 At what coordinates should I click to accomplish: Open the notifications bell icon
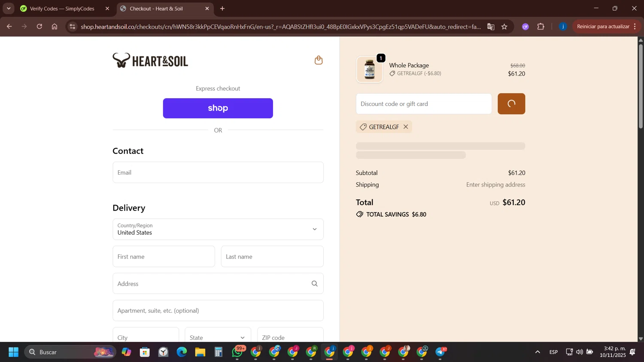632,352
